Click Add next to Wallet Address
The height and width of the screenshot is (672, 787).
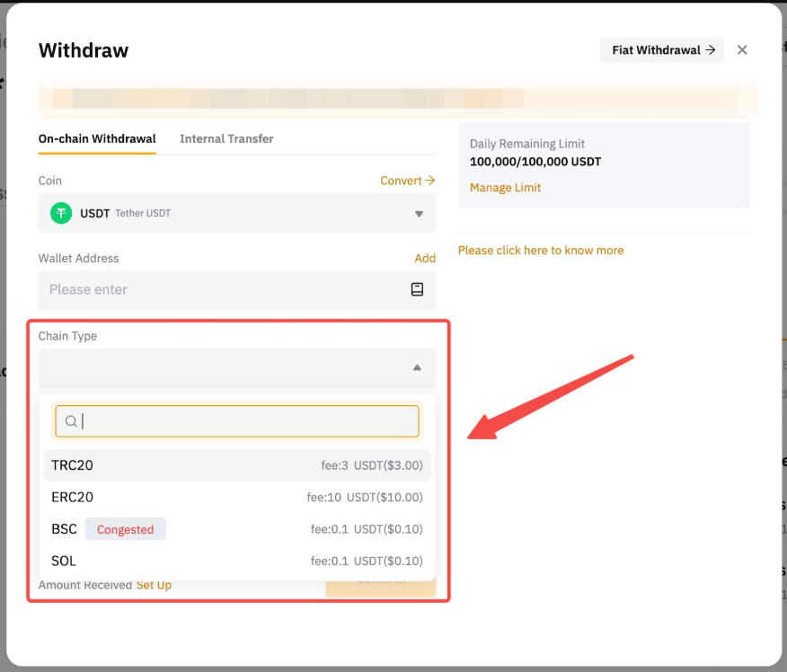tap(425, 258)
